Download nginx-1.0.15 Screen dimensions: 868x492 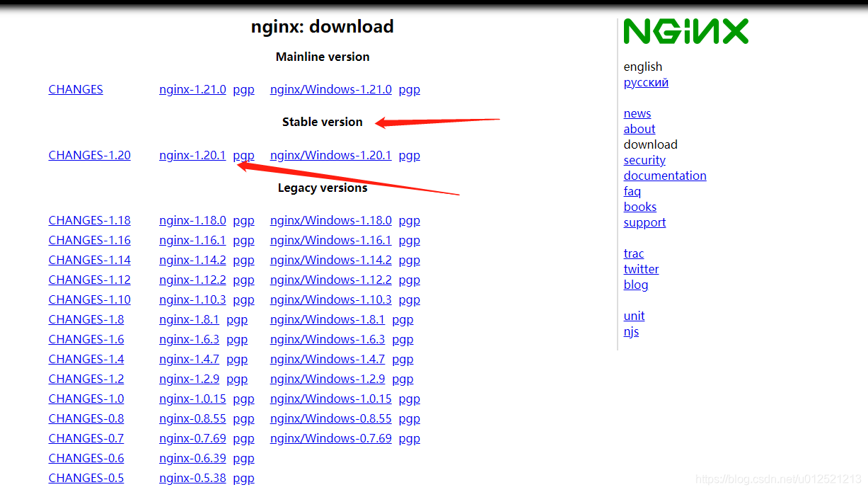pos(192,399)
